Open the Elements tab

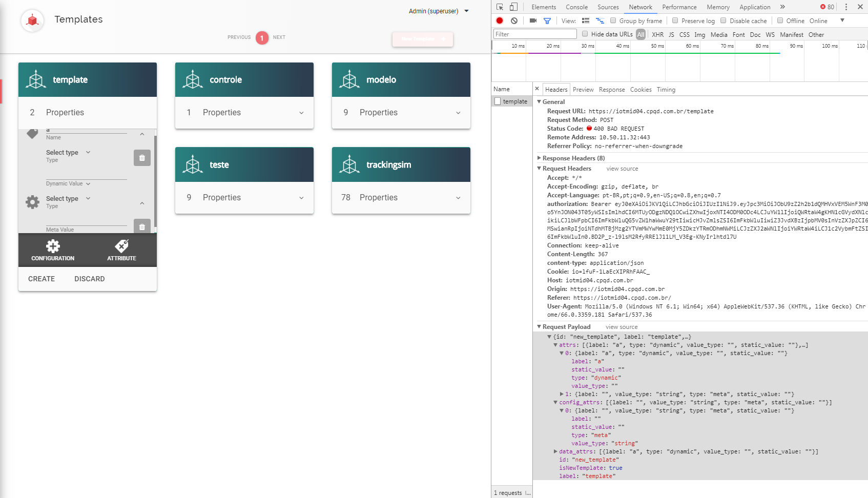click(x=544, y=7)
